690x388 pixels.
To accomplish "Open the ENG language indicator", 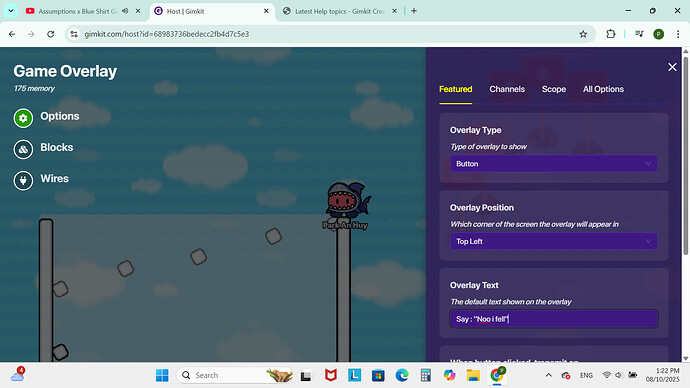I will (x=586, y=375).
